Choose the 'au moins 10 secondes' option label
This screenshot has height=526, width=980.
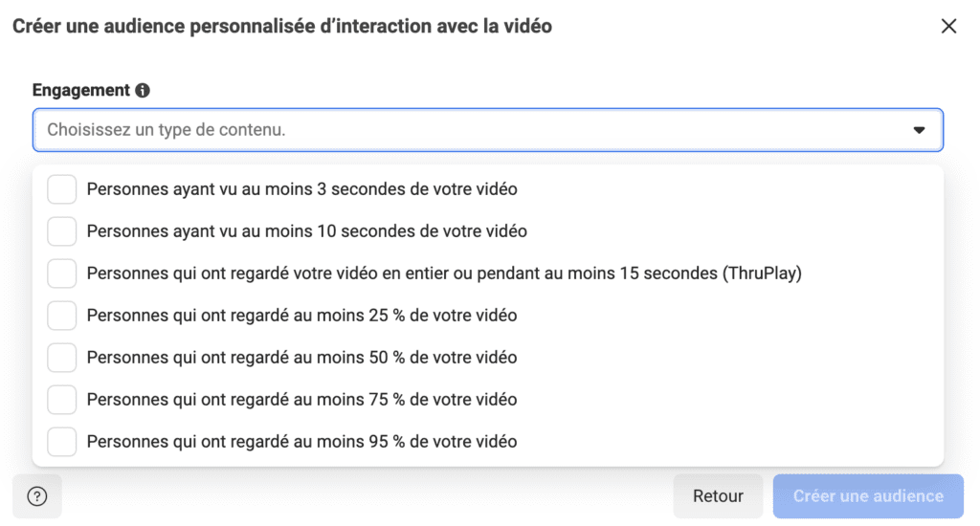point(306,231)
